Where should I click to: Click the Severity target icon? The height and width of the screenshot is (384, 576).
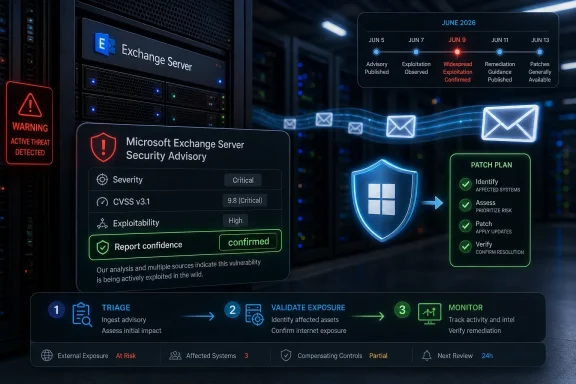(102, 179)
